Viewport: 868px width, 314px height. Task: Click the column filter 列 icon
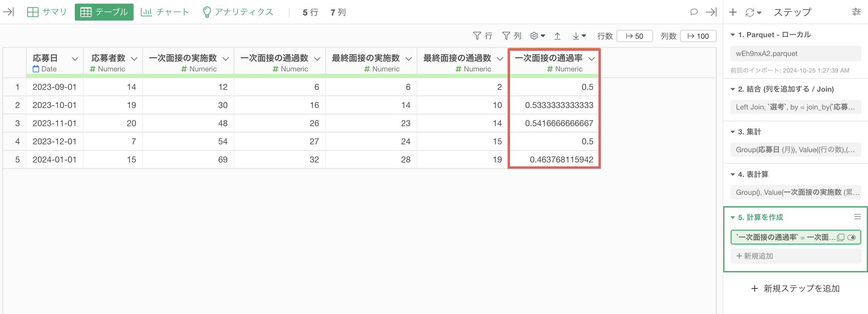click(x=512, y=36)
